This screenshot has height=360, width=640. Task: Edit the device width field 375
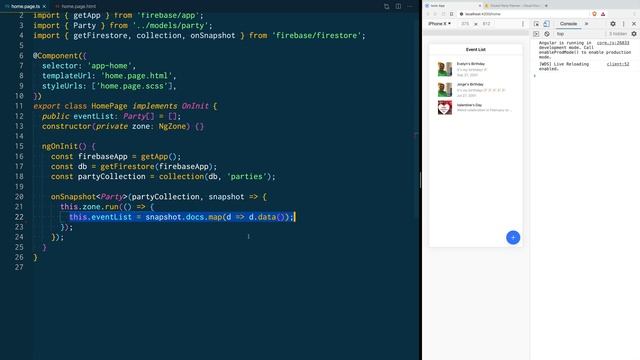click(x=465, y=24)
